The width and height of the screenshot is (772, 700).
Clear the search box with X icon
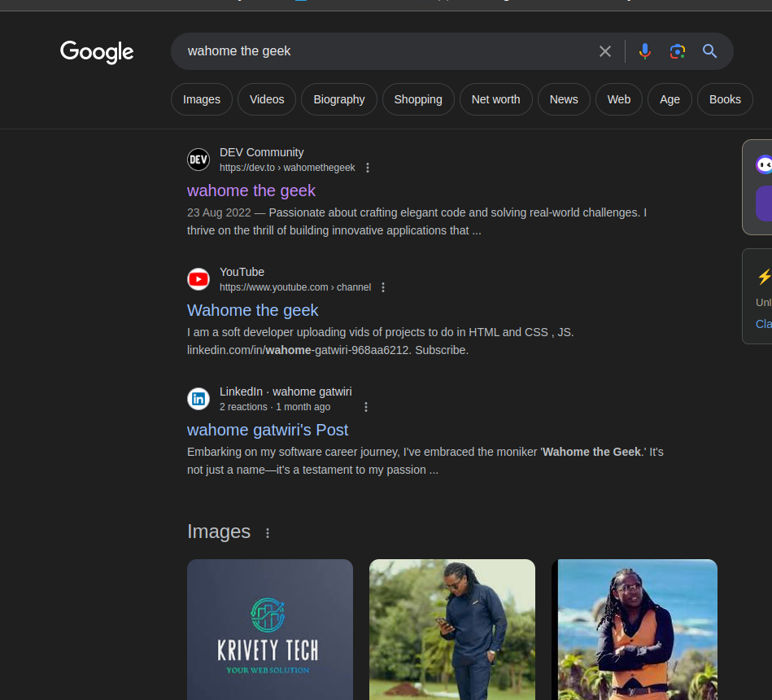pyautogui.click(x=605, y=51)
